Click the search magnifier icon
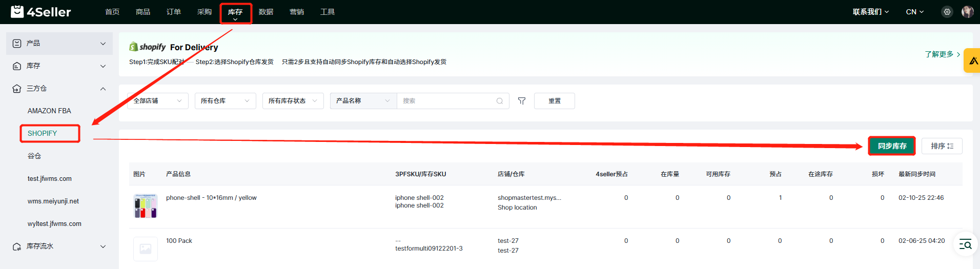 (x=500, y=101)
